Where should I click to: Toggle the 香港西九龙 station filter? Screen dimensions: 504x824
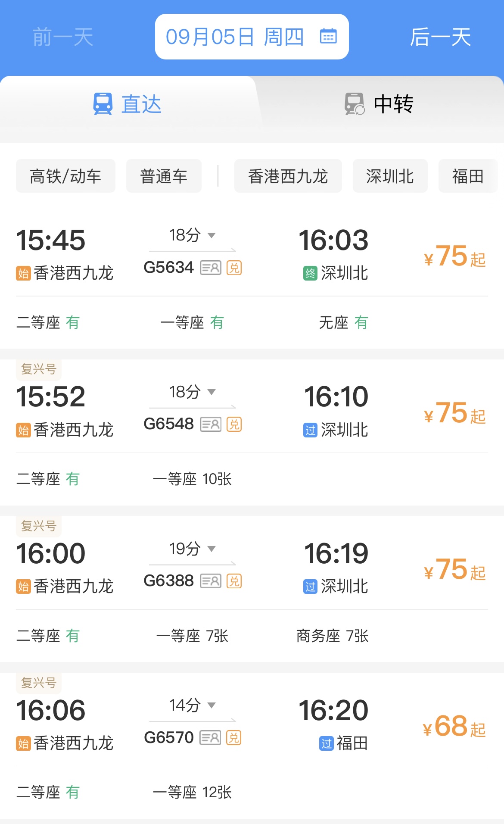(288, 176)
